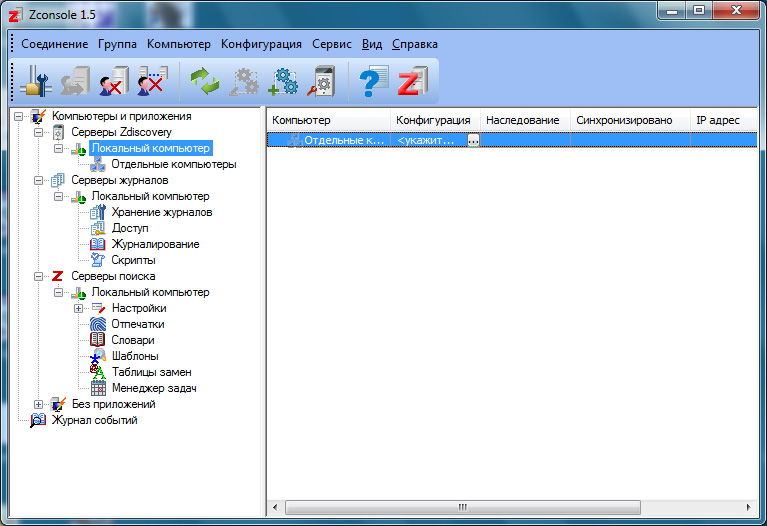Screen dimensions: 767x526
Task: Click the Zconsole title bar logo icon
Action: [x=15, y=15]
